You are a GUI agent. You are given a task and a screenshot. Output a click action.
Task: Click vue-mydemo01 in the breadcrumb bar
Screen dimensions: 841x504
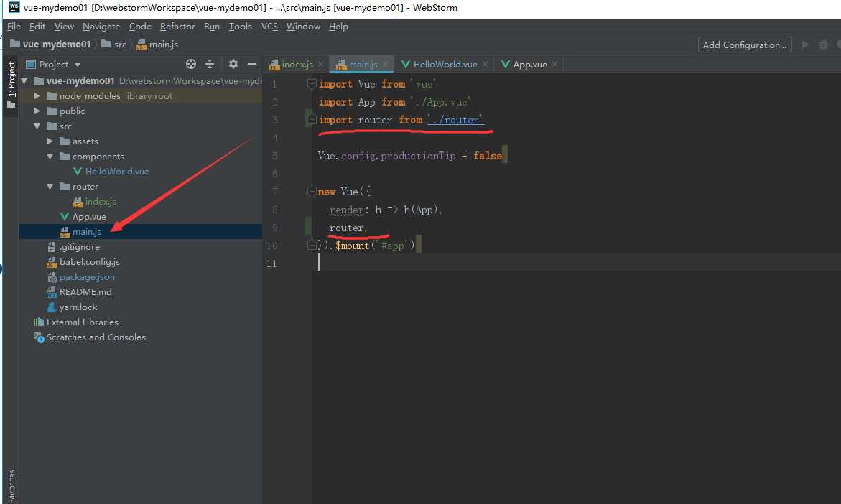tap(51, 44)
